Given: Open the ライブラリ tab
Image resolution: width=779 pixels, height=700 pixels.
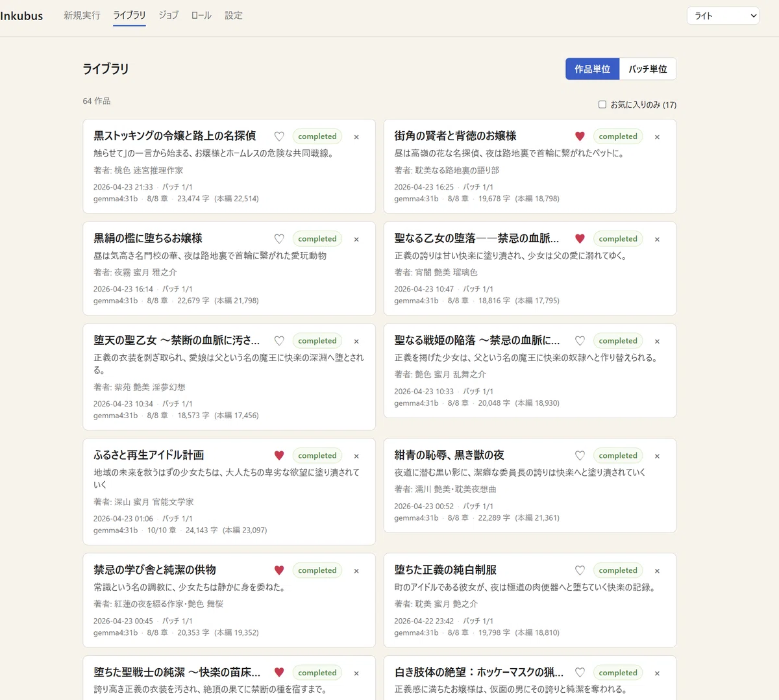Looking at the screenshot, I should pyautogui.click(x=129, y=16).
